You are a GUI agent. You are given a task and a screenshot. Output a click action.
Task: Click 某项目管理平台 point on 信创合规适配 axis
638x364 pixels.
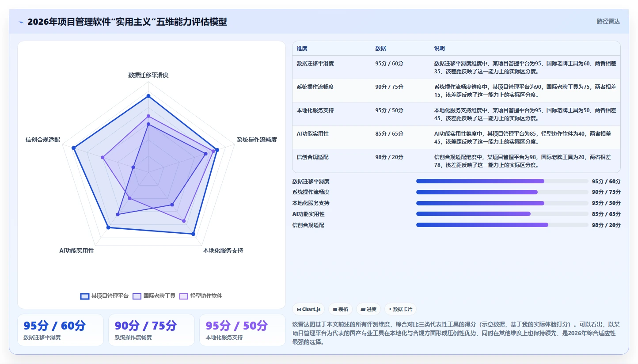(x=74, y=148)
